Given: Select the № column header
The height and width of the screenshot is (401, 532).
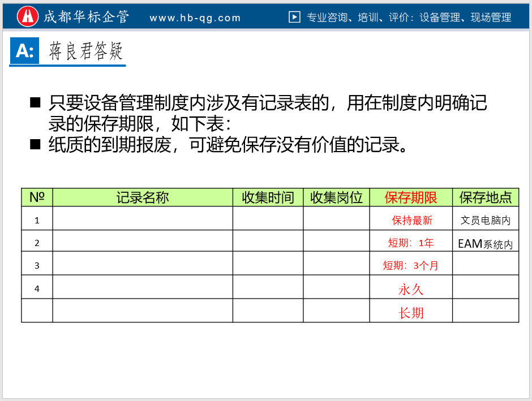Looking at the screenshot, I should click(37, 197).
